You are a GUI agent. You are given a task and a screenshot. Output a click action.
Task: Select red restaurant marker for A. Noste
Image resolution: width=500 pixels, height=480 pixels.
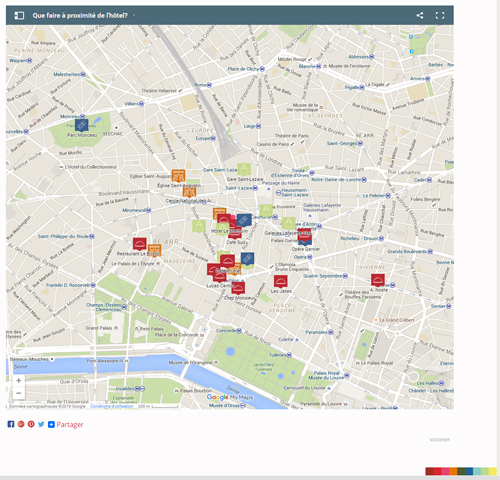click(x=378, y=280)
